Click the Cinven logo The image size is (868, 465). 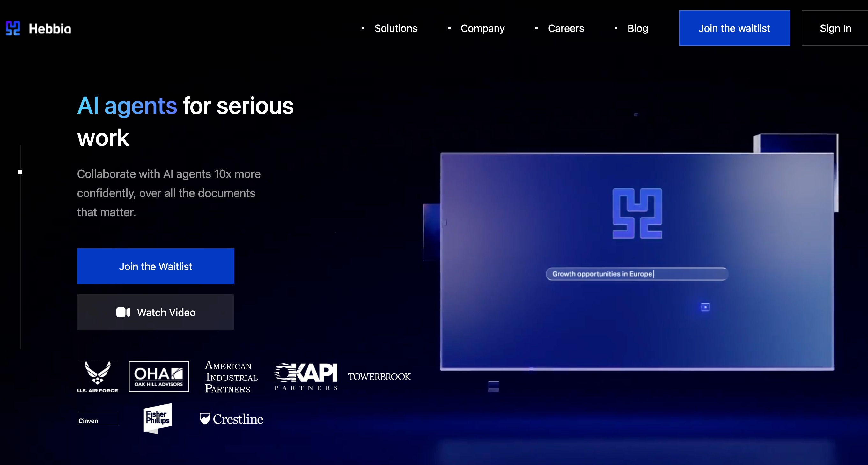click(97, 419)
